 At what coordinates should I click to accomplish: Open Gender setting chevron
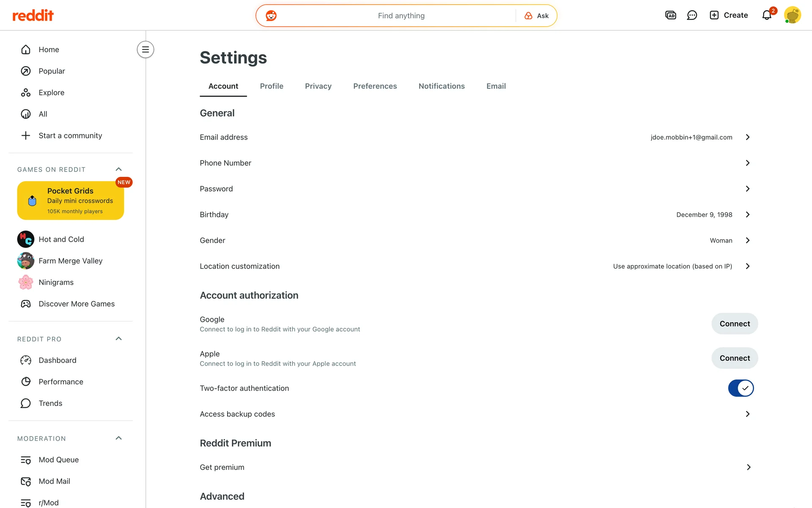747,240
